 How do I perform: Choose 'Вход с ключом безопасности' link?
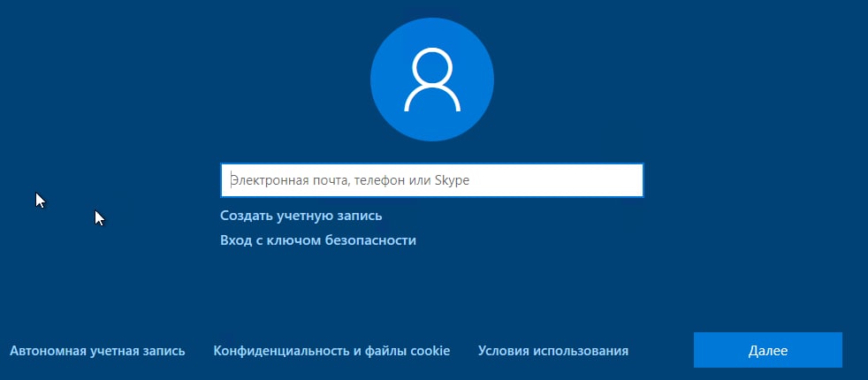318,240
